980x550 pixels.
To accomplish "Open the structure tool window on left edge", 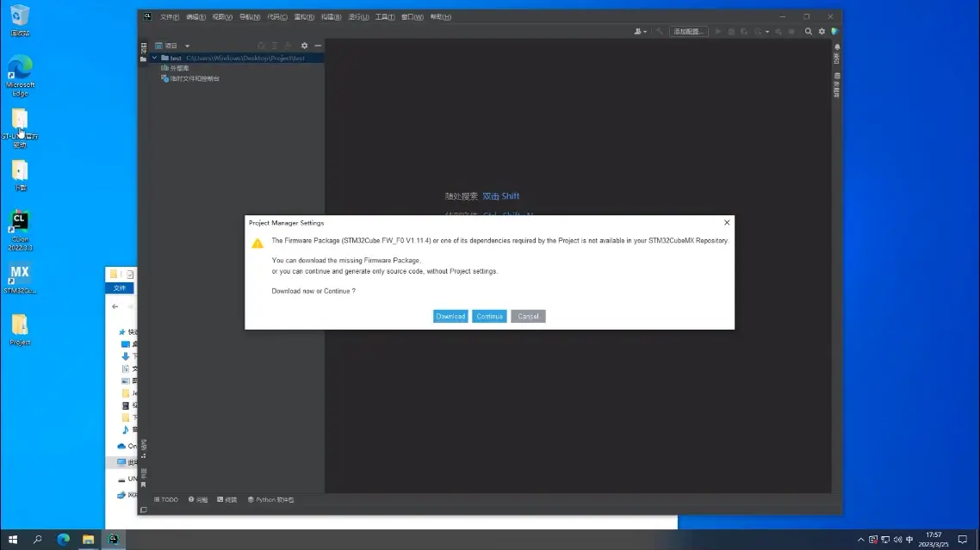I will coord(144,448).
